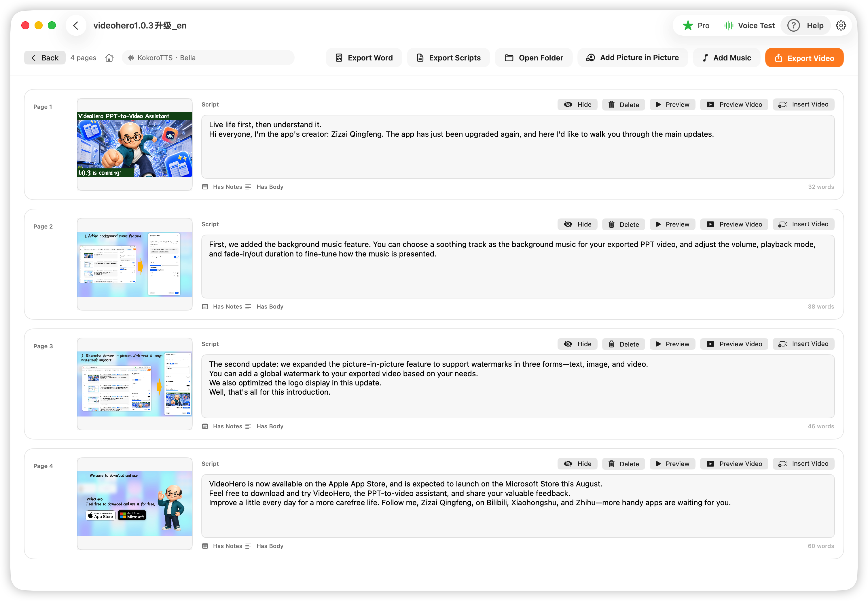Click Has Notes under Page 1 script

[222, 187]
